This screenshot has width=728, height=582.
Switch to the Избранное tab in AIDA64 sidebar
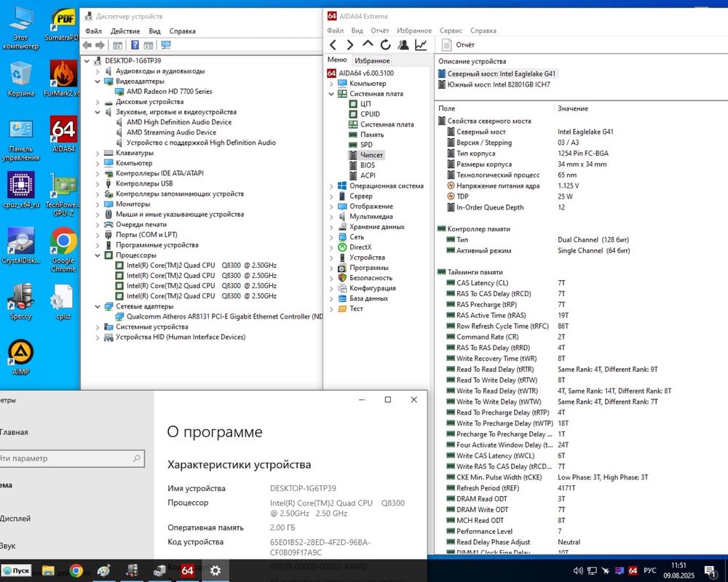(x=372, y=61)
